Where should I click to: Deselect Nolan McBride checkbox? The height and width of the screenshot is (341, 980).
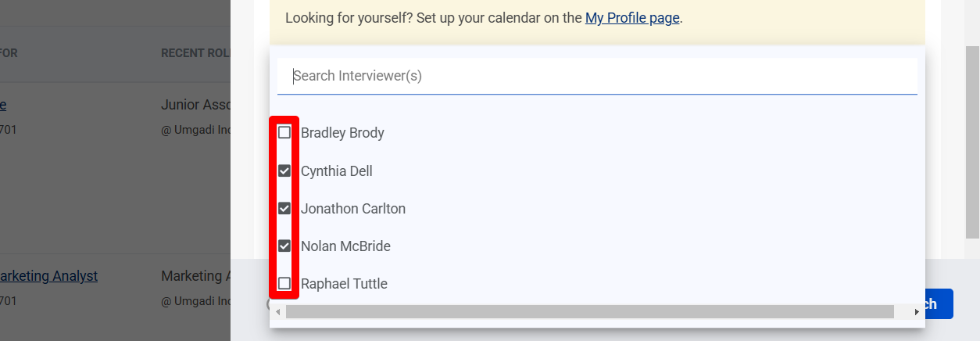click(x=284, y=246)
